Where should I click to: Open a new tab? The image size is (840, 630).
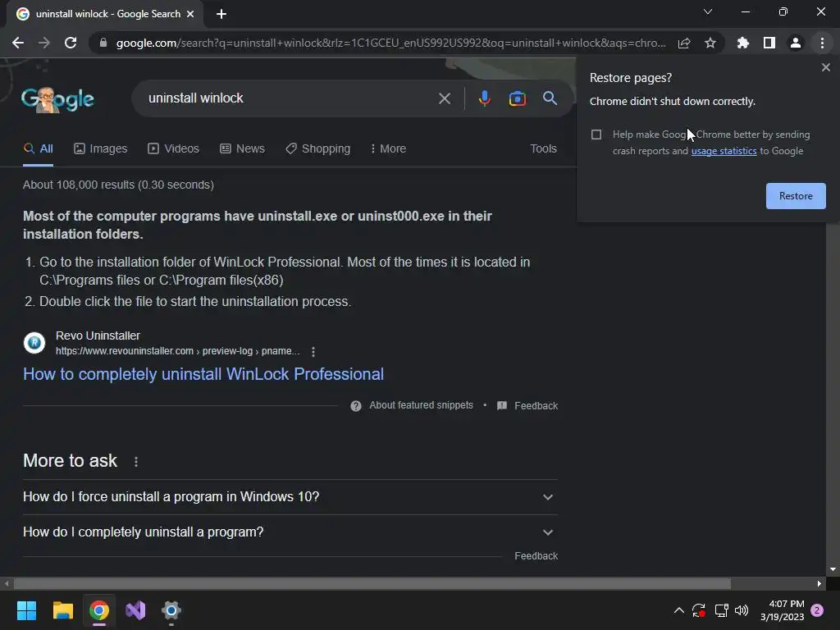[x=221, y=14]
